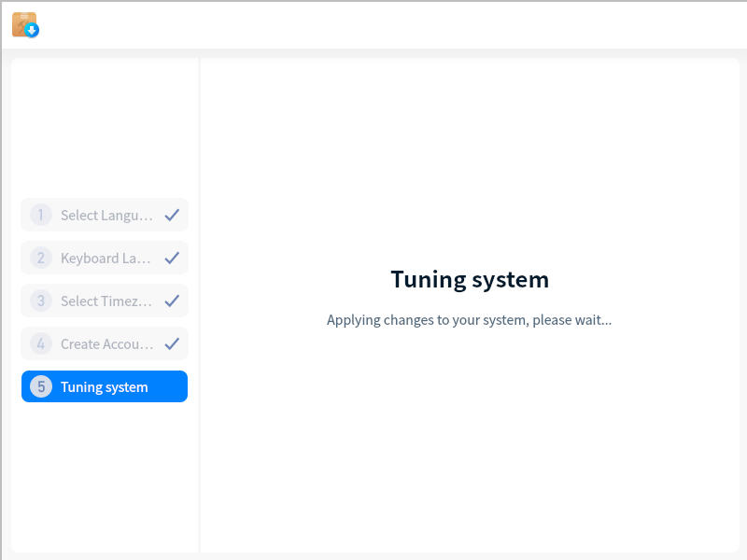Go to the Create Account step

tap(105, 343)
